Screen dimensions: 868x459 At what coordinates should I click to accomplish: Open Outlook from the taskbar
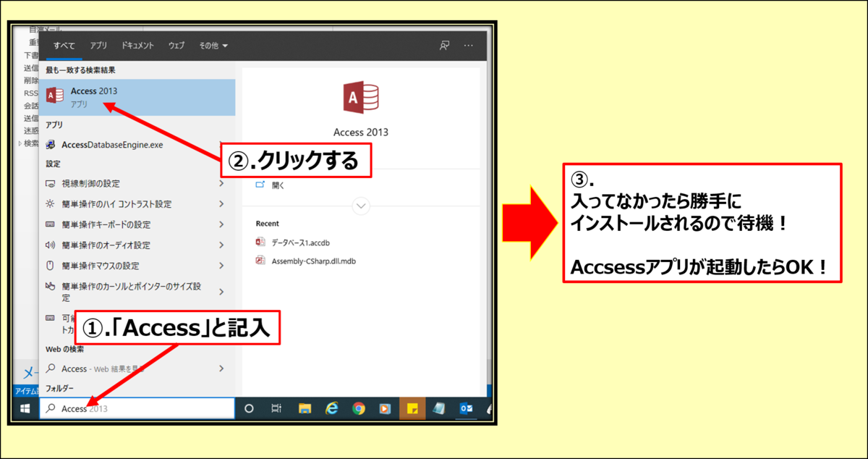coord(467,408)
